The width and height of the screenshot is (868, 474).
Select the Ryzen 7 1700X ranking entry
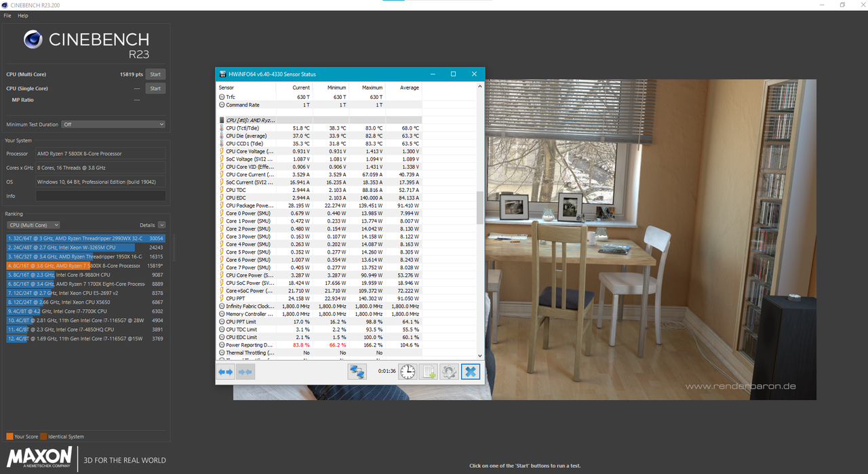[85, 284]
